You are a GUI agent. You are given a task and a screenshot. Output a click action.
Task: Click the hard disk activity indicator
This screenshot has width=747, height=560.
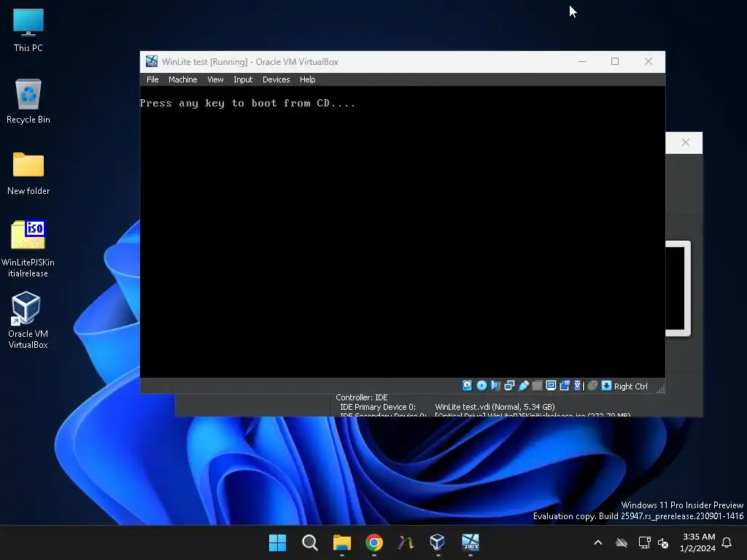tap(467, 386)
